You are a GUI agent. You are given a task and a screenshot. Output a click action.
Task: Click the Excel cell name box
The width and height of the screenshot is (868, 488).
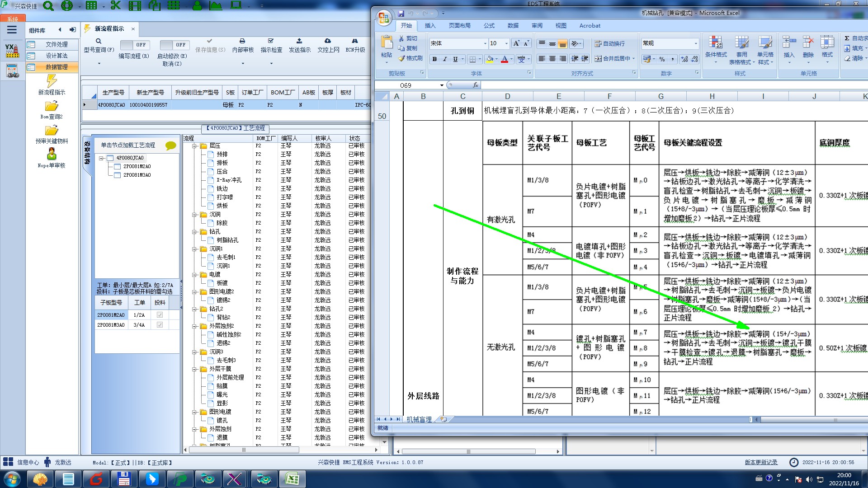tap(407, 85)
